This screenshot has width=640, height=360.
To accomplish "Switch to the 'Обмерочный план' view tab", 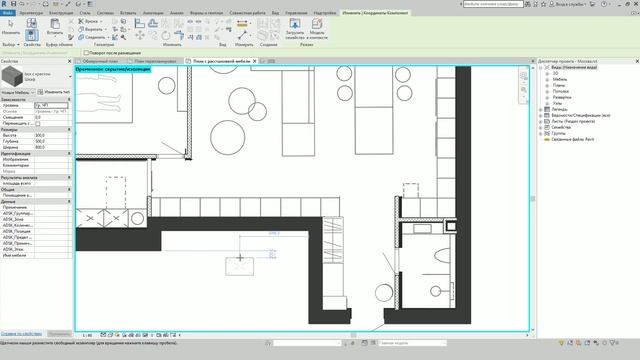I will (x=100, y=61).
